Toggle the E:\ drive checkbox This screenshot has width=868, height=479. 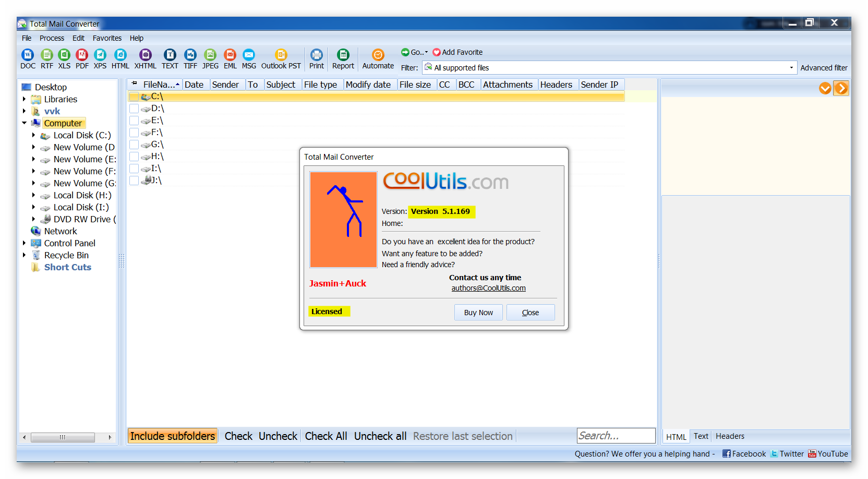(134, 121)
